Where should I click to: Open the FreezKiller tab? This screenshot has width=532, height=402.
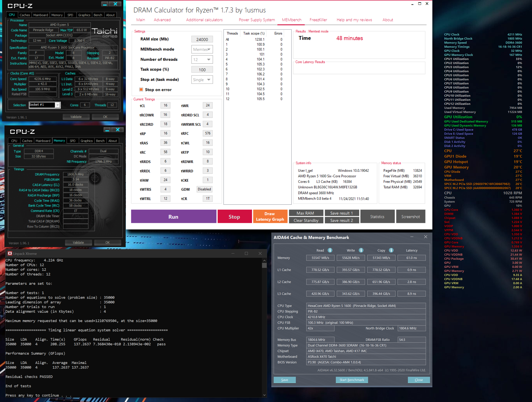click(x=318, y=20)
